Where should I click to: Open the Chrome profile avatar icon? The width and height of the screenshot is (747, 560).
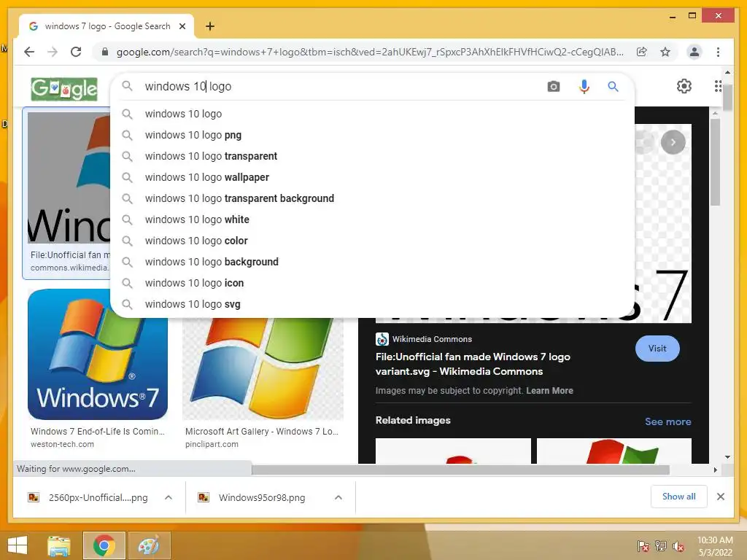tap(694, 52)
